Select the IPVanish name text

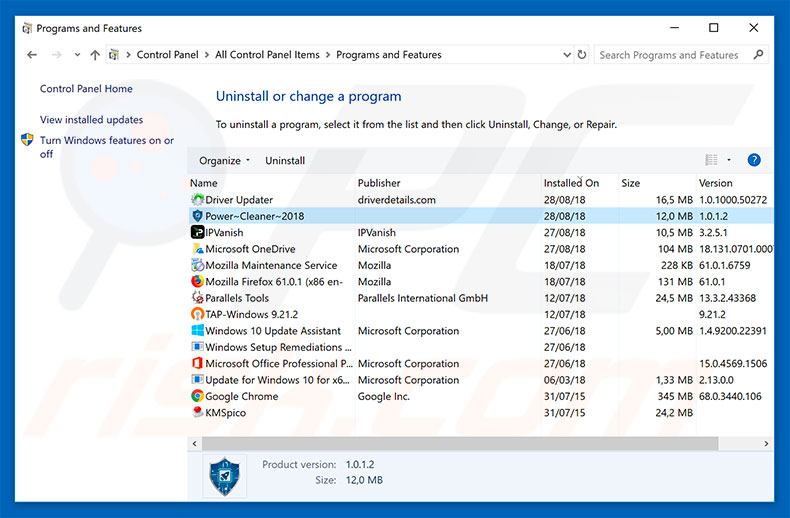[x=224, y=232]
